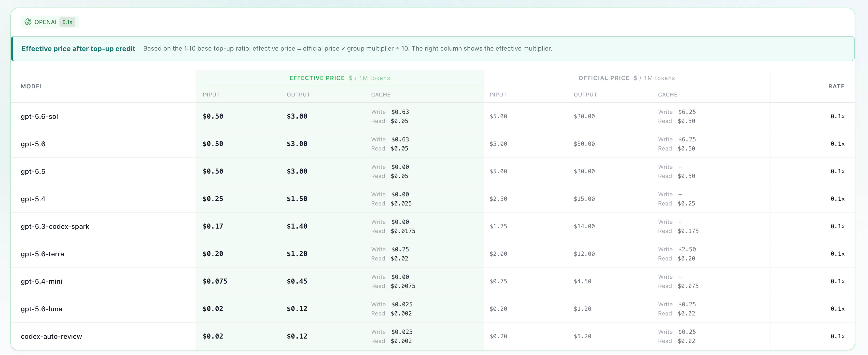Click gpt-5.4-mini effective output $0.45

coord(297,281)
